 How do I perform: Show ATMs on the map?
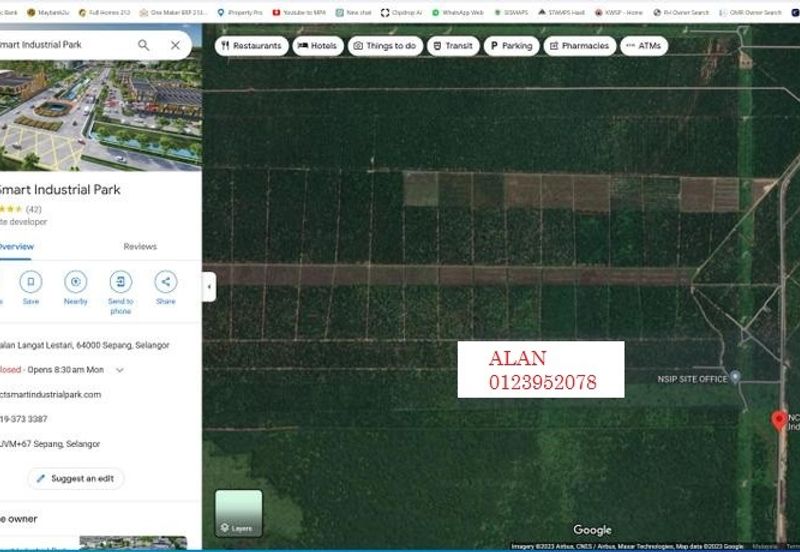click(x=644, y=46)
